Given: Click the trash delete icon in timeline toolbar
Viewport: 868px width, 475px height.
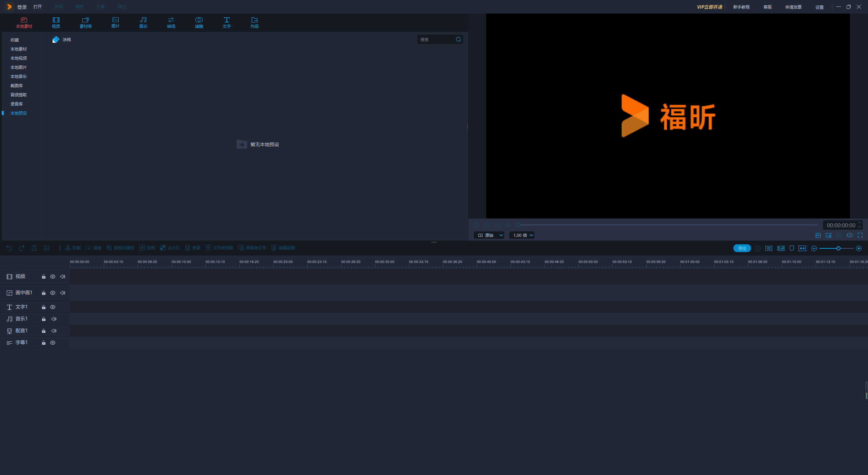Looking at the screenshot, I should coord(34,248).
